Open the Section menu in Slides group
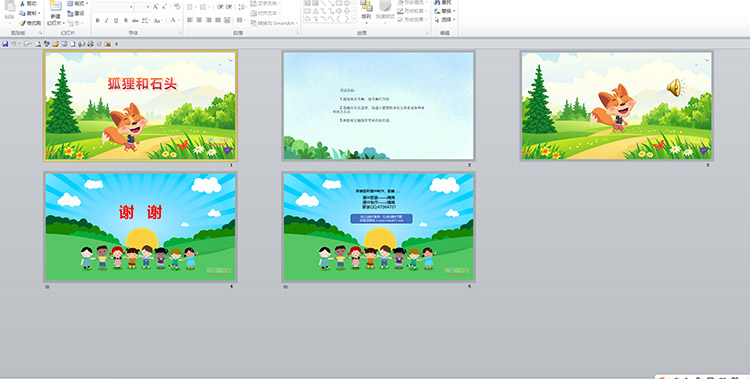This screenshot has width=750, height=379. (76, 23)
